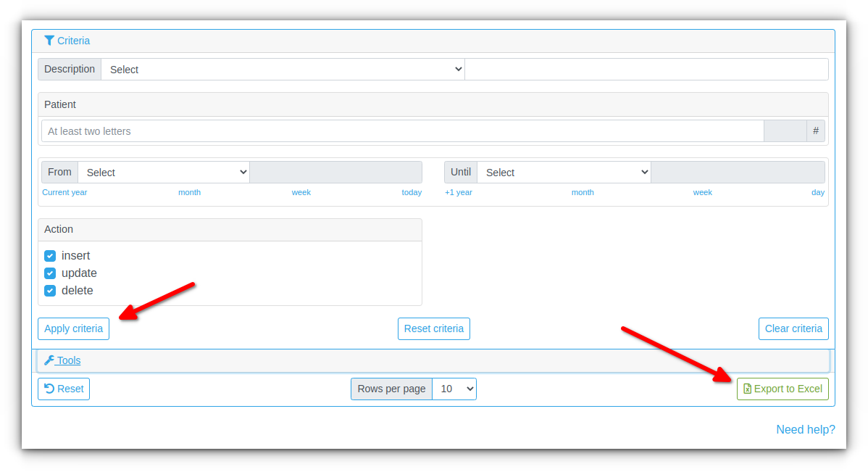Export results using Export to Excel
868x472 pixels.
coord(783,389)
